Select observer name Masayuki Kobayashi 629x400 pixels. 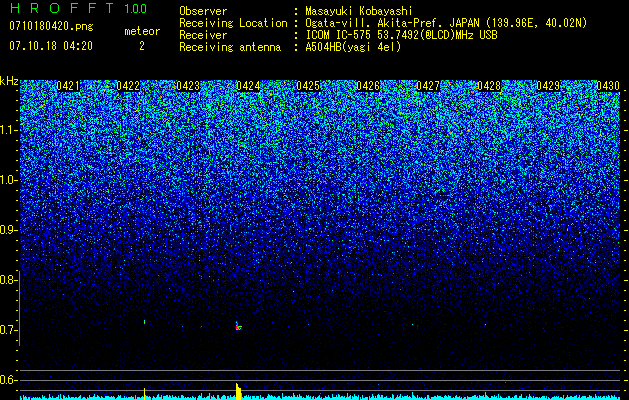tap(359, 11)
